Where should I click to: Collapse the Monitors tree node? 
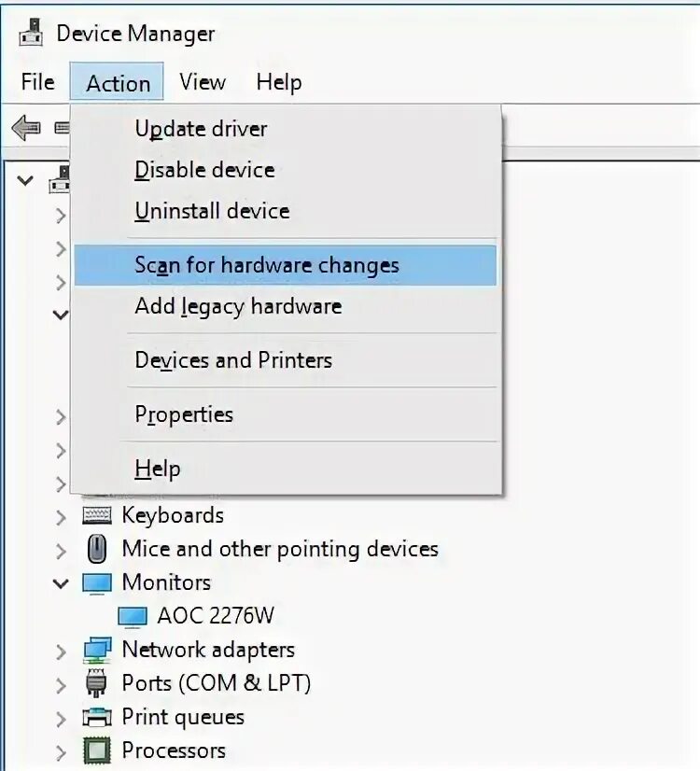[62, 583]
